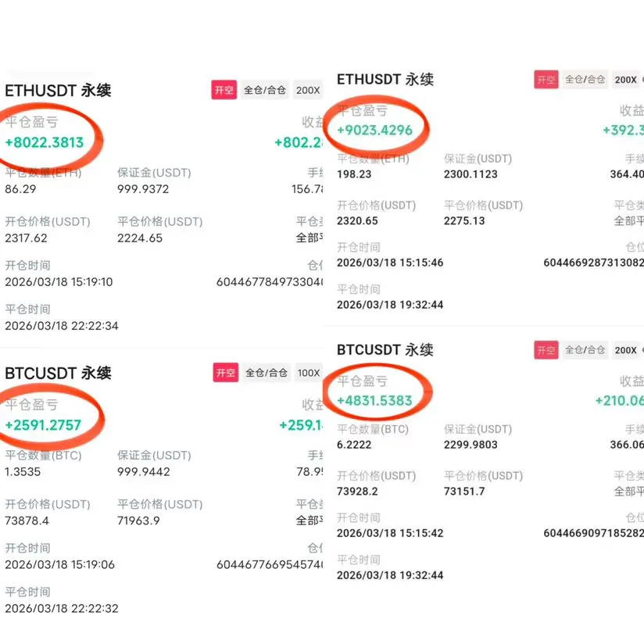Click 全仓/合仓 on the +2591.2757 BTCUSDT card
The image size is (644, 644).
(267, 373)
